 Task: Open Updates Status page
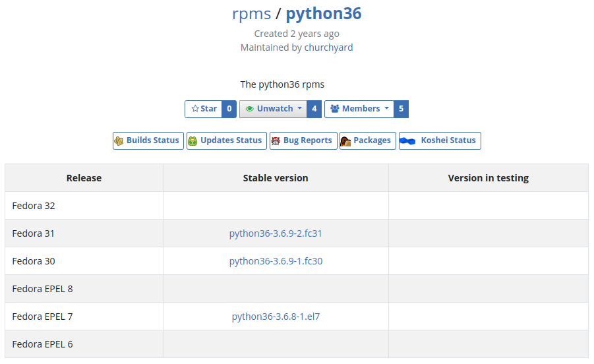pos(227,140)
